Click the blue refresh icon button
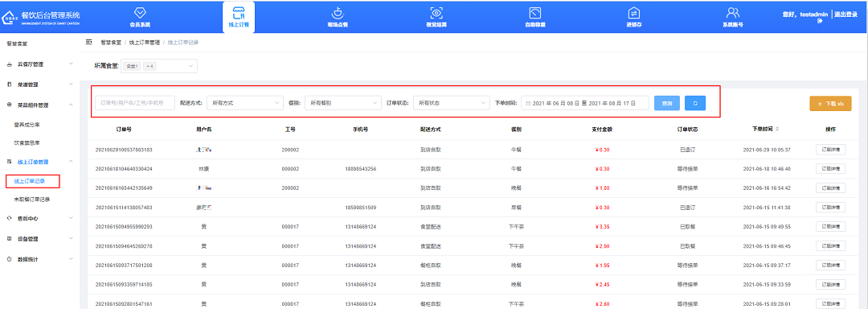The width and height of the screenshot is (868, 309). coord(694,103)
